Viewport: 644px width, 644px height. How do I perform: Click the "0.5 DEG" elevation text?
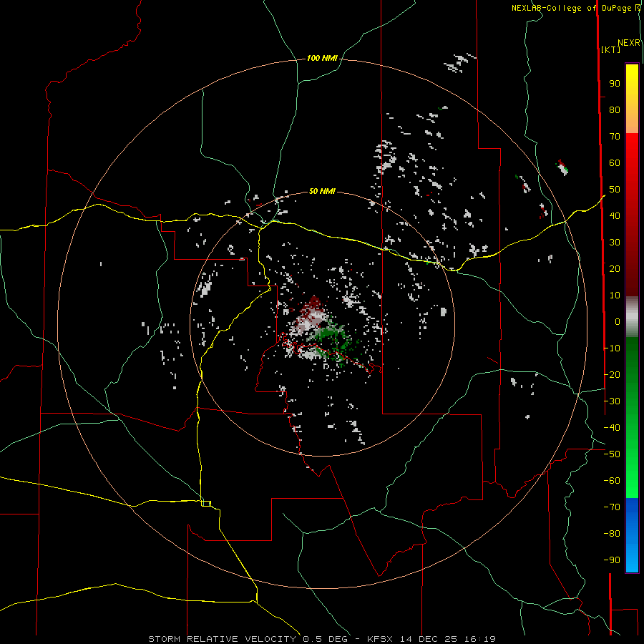[325, 639]
